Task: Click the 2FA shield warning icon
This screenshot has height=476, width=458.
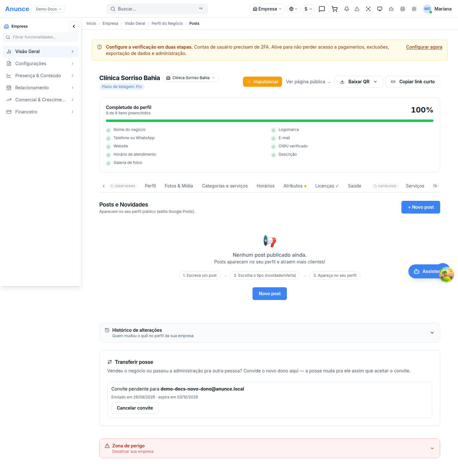Action: pyautogui.click(x=100, y=47)
